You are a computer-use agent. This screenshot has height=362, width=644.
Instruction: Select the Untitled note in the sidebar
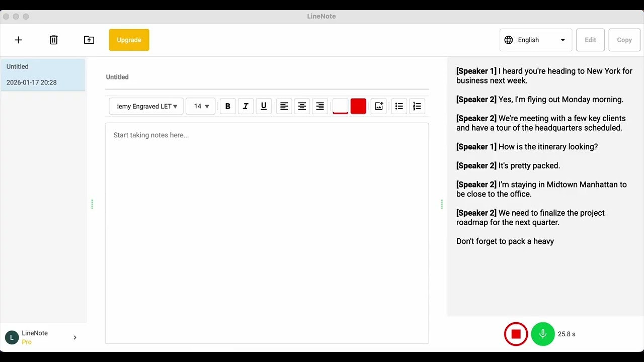click(x=43, y=74)
